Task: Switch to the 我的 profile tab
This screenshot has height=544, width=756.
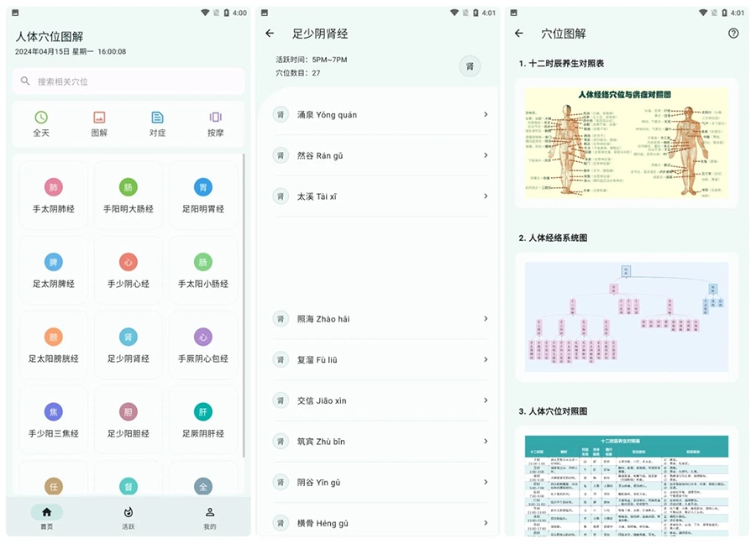Action: coord(209,516)
